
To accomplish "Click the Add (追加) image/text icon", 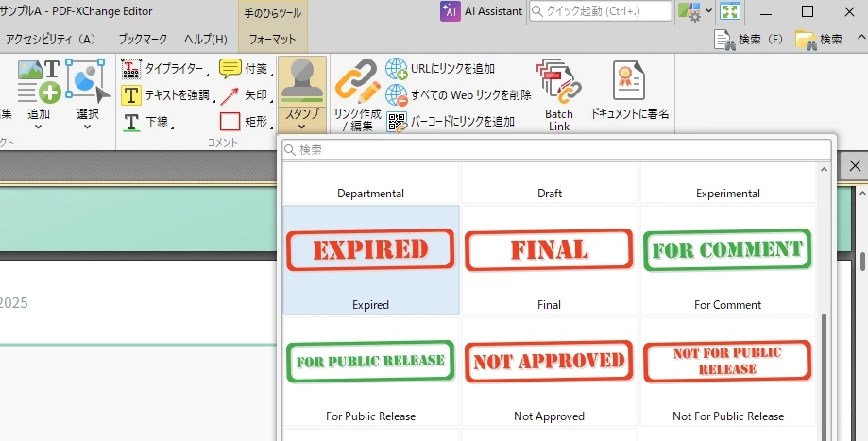I will tap(39, 82).
